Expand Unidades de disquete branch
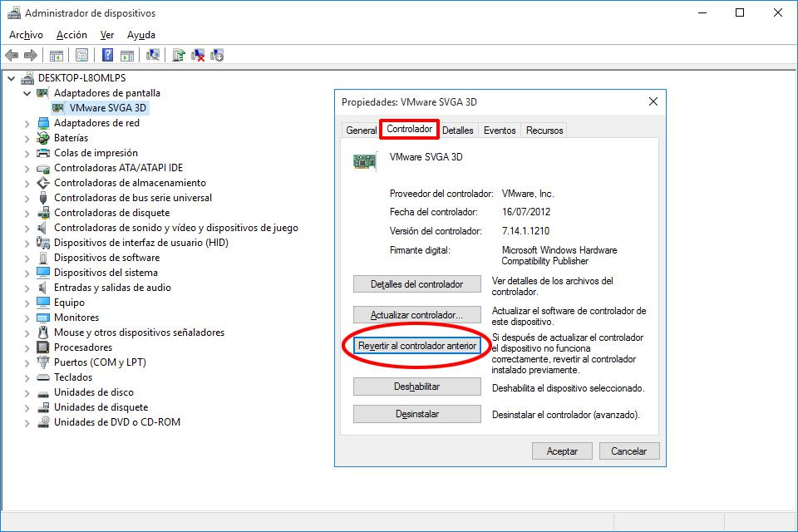This screenshot has height=532, width=798. pos(27,408)
